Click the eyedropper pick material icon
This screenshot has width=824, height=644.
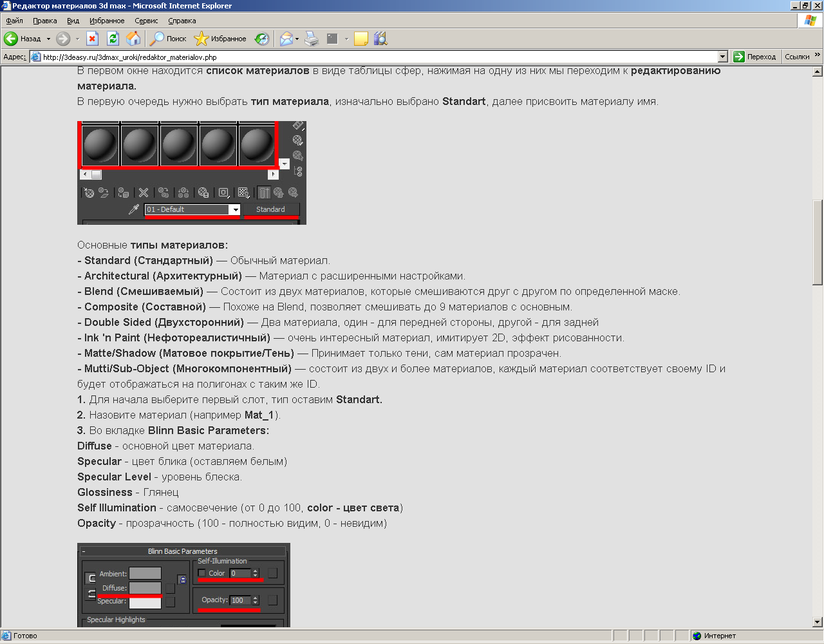click(134, 209)
